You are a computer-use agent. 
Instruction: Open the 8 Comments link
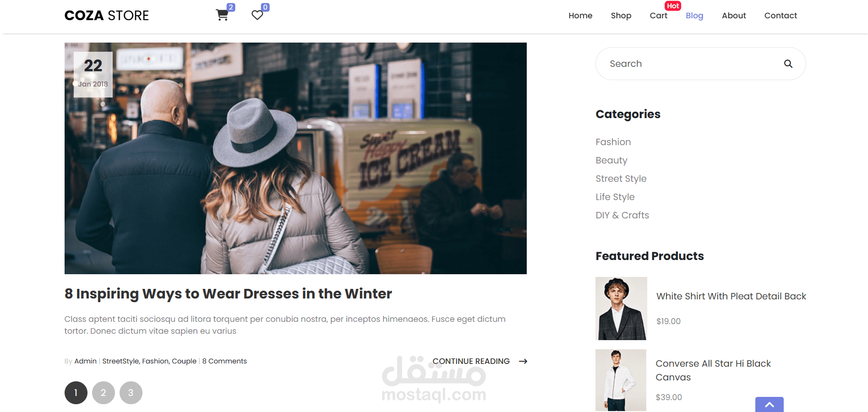[x=224, y=361]
